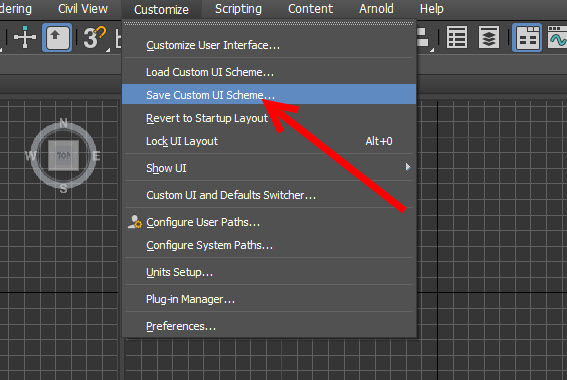
Task: Click the S compass letter on ViewCube
Action: click(x=63, y=188)
